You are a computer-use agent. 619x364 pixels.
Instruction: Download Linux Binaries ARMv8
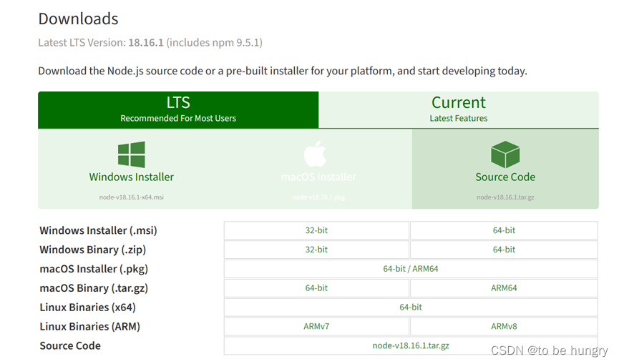pos(504,327)
